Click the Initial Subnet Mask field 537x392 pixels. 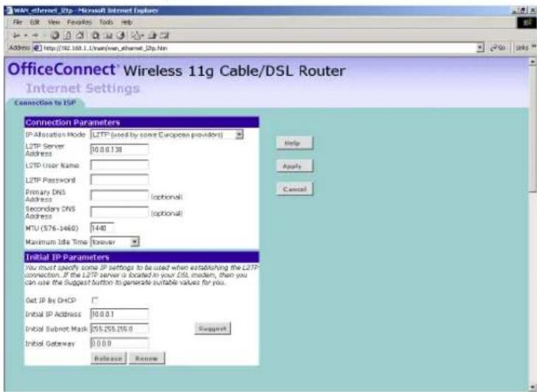coord(119,329)
